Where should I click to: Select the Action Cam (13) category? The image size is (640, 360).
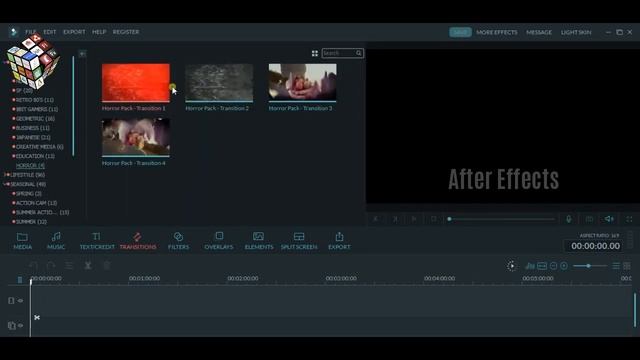35,203
